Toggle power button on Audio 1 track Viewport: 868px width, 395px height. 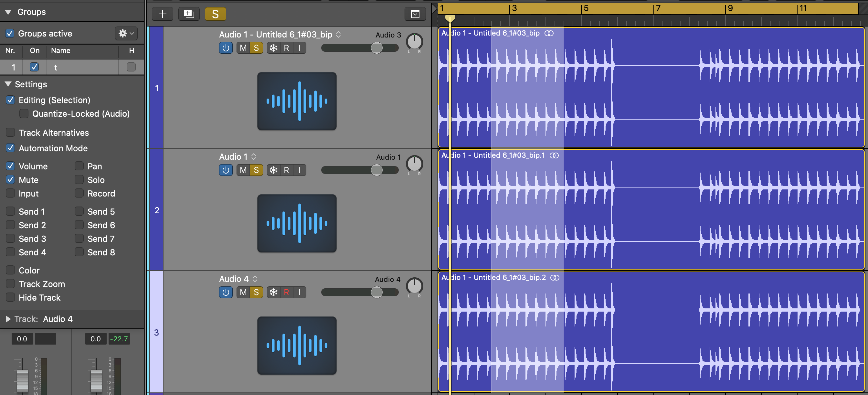click(226, 170)
